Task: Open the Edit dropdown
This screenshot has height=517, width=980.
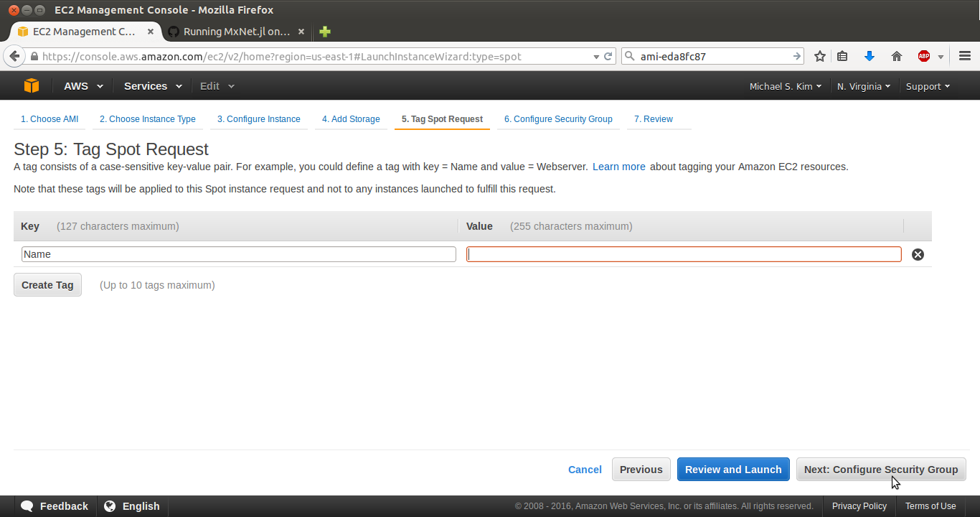Action: click(x=217, y=86)
